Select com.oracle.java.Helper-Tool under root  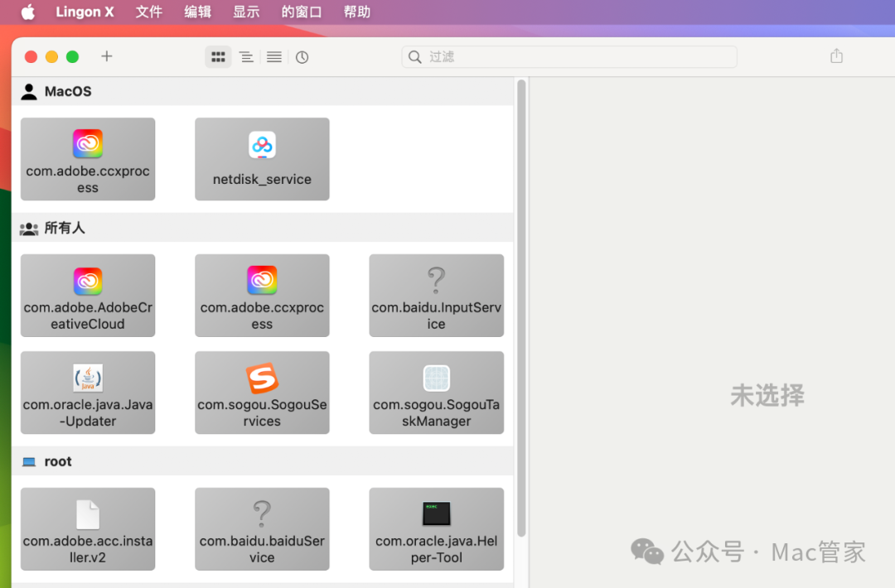point(437,529)
